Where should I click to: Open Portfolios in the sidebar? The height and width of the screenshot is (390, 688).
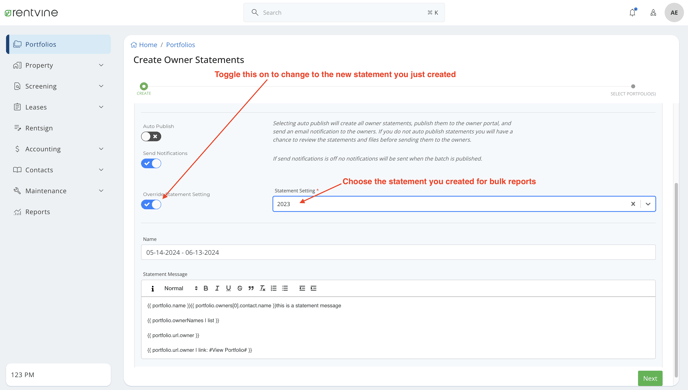[58, 44]
